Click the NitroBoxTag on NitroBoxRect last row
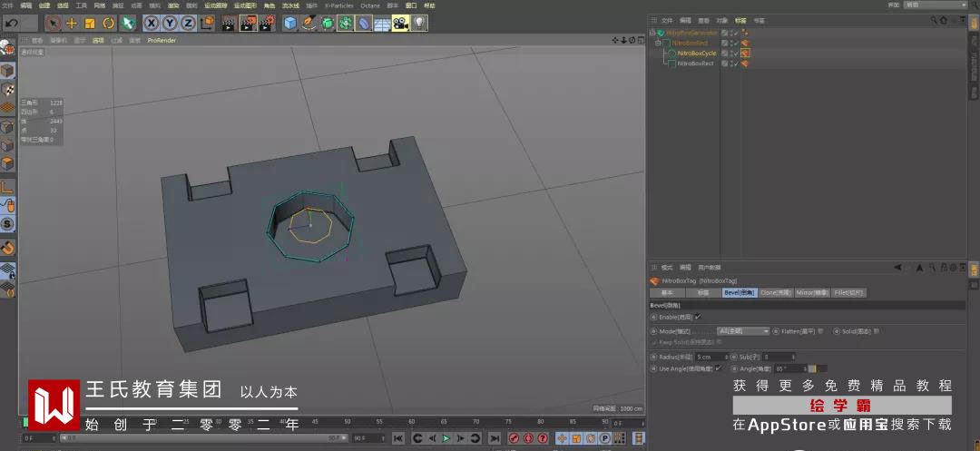980x451 pixels. point(745,64)
